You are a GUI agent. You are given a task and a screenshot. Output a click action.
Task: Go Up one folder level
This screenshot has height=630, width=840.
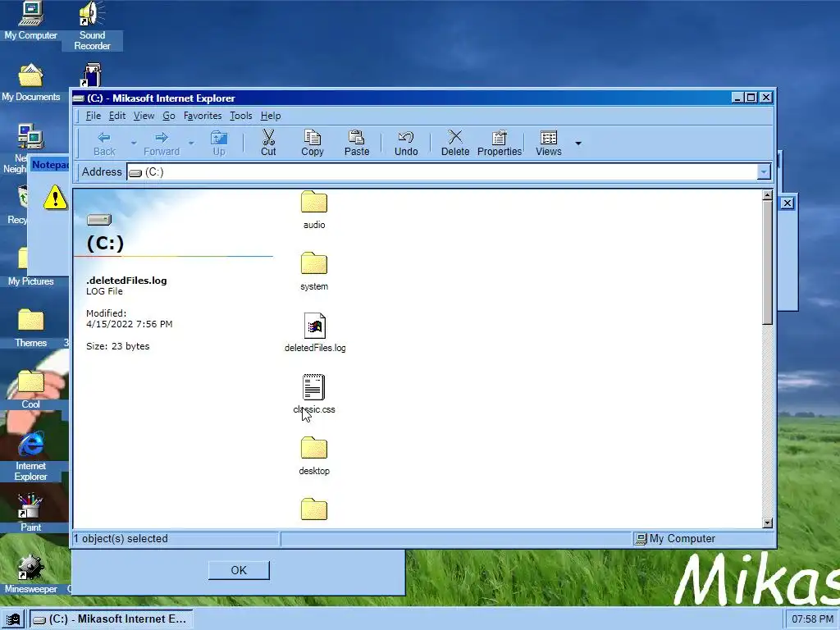[218, 144]
